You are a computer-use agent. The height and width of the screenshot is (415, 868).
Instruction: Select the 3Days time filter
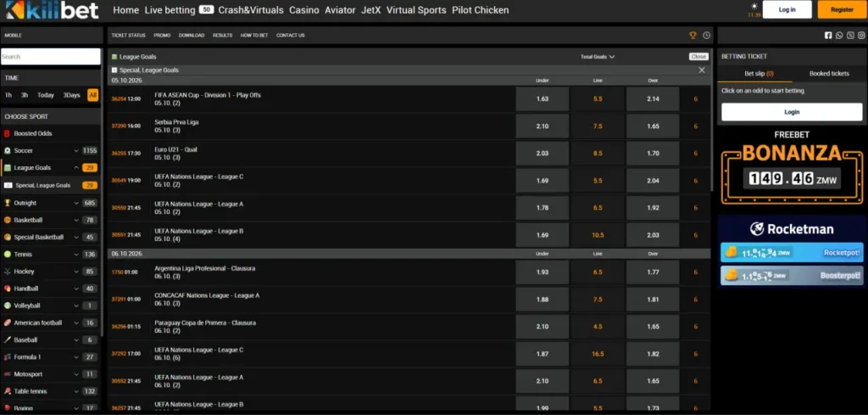[71, 95]
